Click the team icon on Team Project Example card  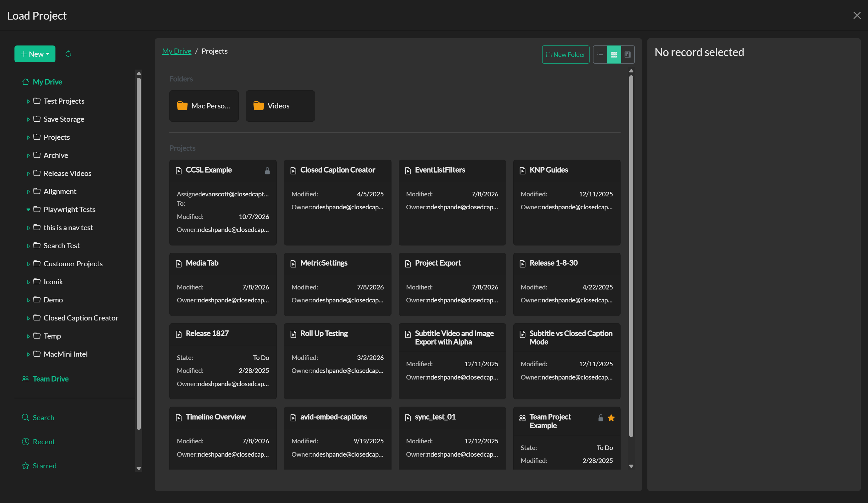[x=523, y=418]
